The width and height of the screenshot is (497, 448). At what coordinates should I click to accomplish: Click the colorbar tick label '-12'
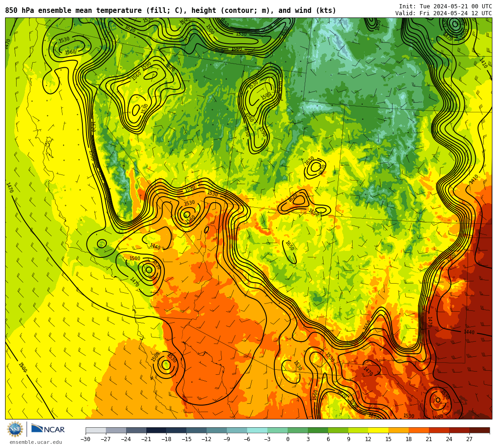(207, 439)
